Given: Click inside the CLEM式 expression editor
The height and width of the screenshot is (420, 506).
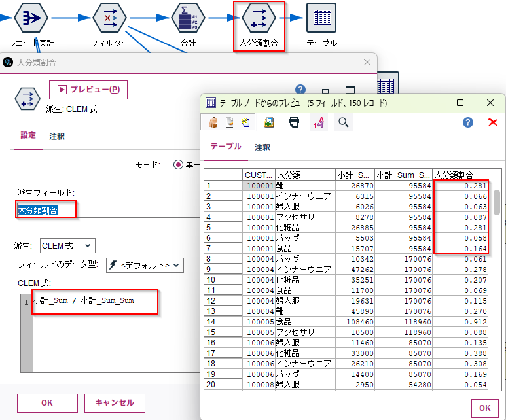Looking at the screenshot, I should (x=116, y=334).
